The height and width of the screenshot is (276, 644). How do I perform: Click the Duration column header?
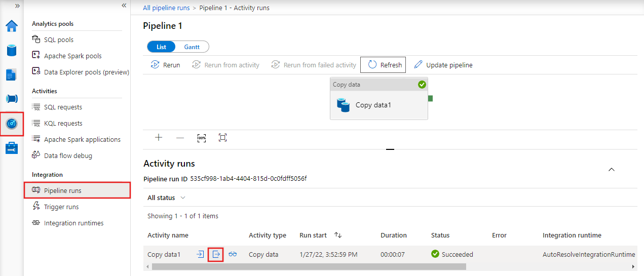[x=394, y=235]
